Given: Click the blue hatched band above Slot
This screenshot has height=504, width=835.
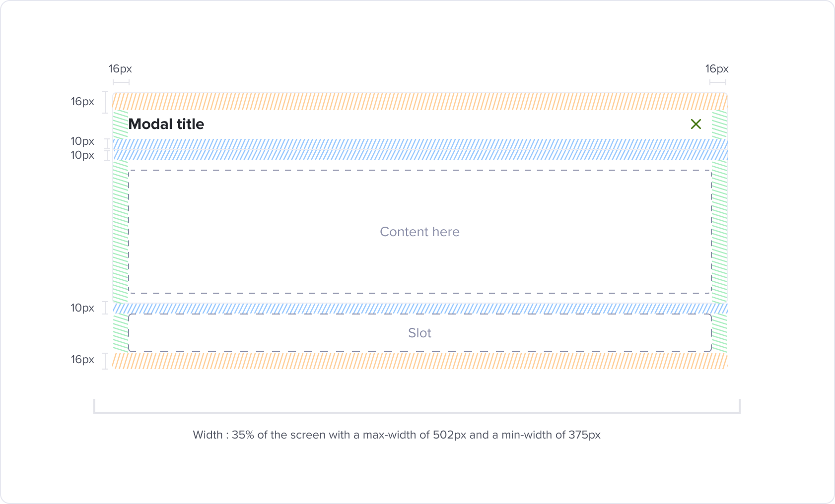Looking at the screenshot, I should pos(420,309).
